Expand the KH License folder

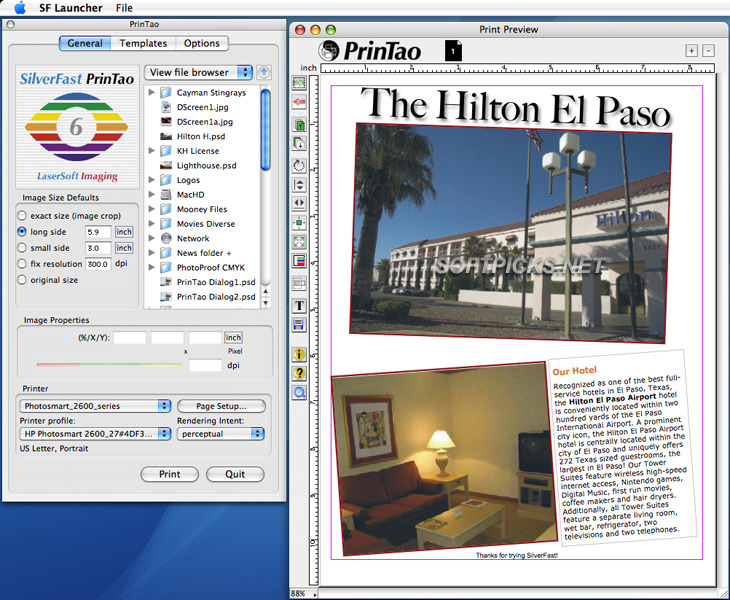point(151,151)
